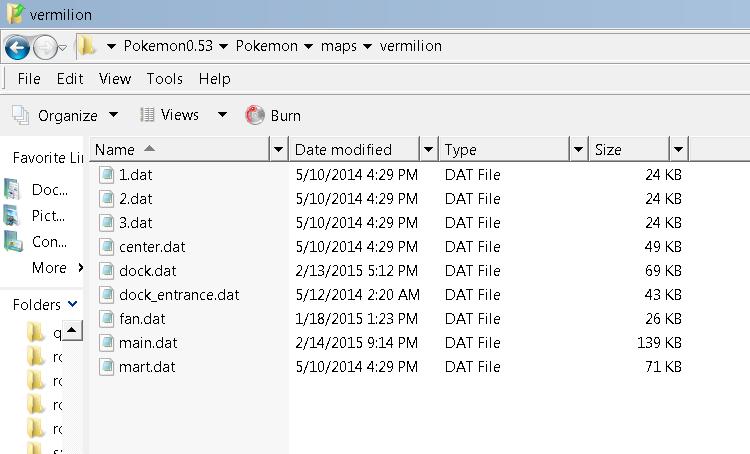The image size is (750, 454).
Task: Collapse the Folders pane chevron
Action: (73, 305)
